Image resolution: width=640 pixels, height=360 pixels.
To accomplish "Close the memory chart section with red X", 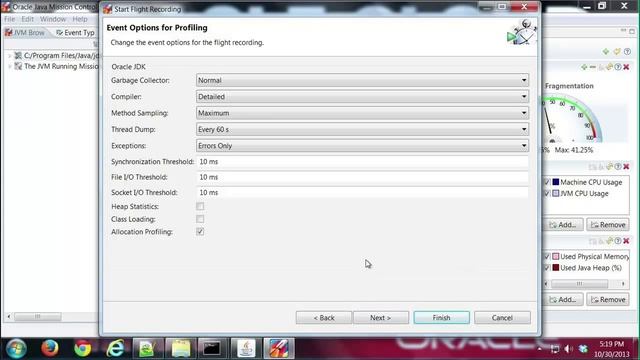I will [x=626, y=241].
